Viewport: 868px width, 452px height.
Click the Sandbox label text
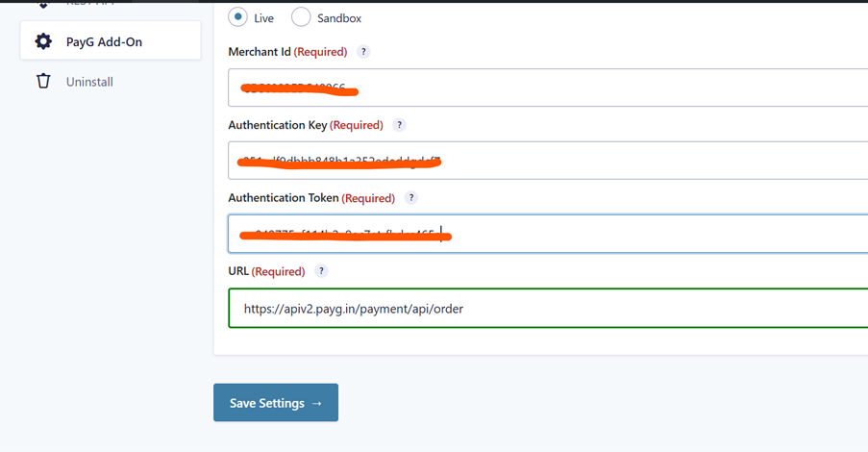coord(339,18)
